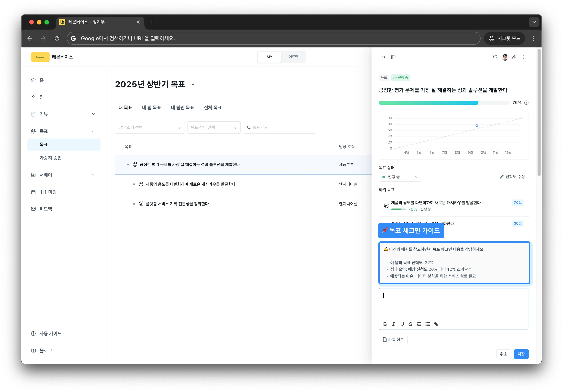Apply italic formatting in check-in editor
This screenshot has height=392, width=563.
394,324
